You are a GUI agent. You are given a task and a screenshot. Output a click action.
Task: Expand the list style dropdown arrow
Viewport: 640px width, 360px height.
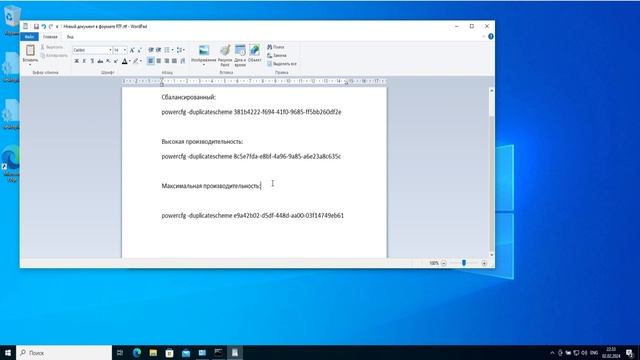[x=172, y=50]
